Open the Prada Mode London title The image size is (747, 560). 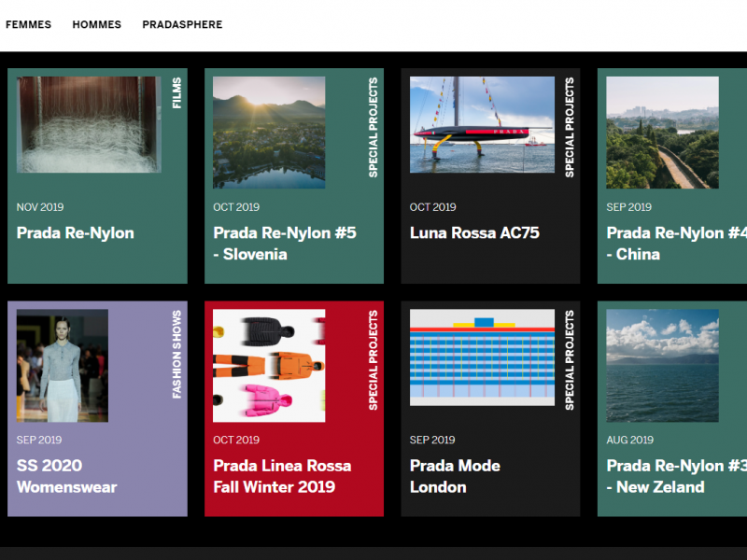click(x=455, y=476)
